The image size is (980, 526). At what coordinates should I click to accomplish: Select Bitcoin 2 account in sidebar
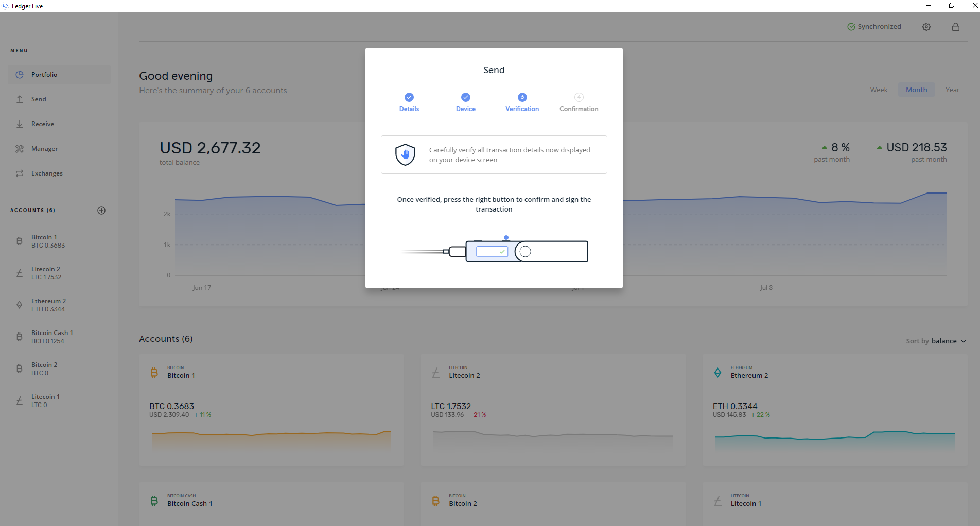point(59,369)
